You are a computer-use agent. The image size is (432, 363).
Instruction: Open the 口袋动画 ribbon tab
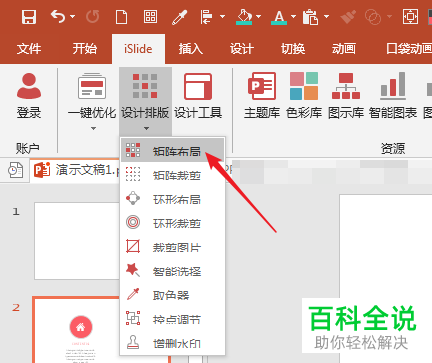(x=409, y=49)
